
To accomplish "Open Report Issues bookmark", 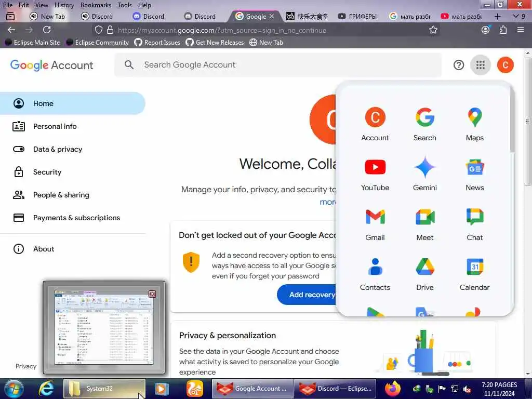I will coord(157,43).
